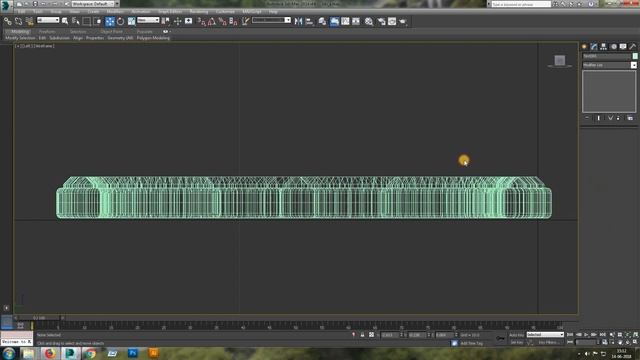640x360 pixels.
Task: Click the Render Production teapot icon
Action: (403, 21)
